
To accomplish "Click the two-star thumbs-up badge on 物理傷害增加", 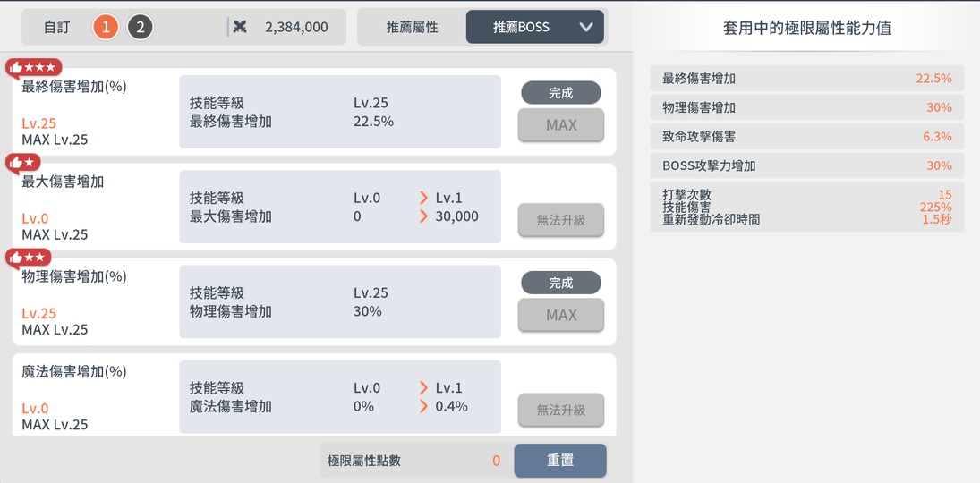I will tap(30, 258).
